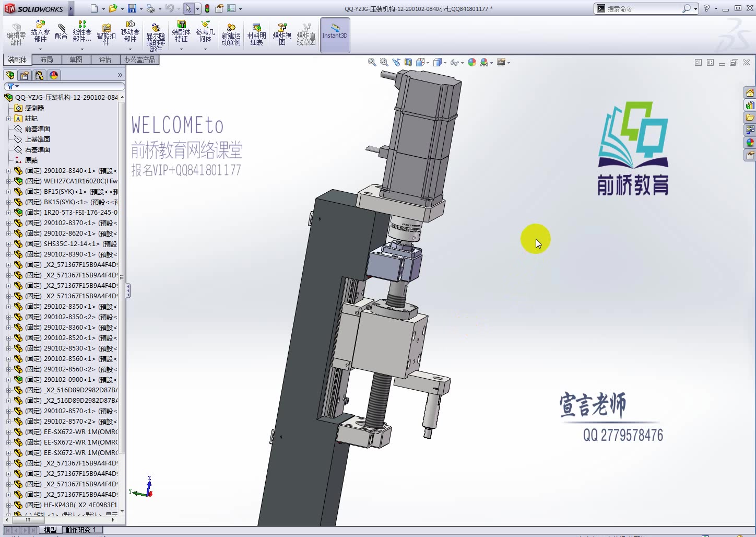Switch to the ConfigurationManager panel tab
This screenshot has width=756, height=537.
(x=39, y=75)
